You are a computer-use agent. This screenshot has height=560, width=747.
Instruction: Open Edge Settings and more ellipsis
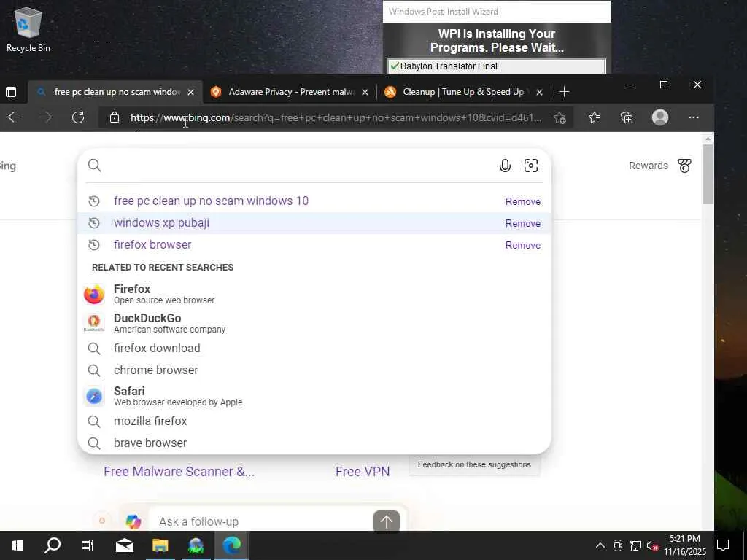coord(694,117)
